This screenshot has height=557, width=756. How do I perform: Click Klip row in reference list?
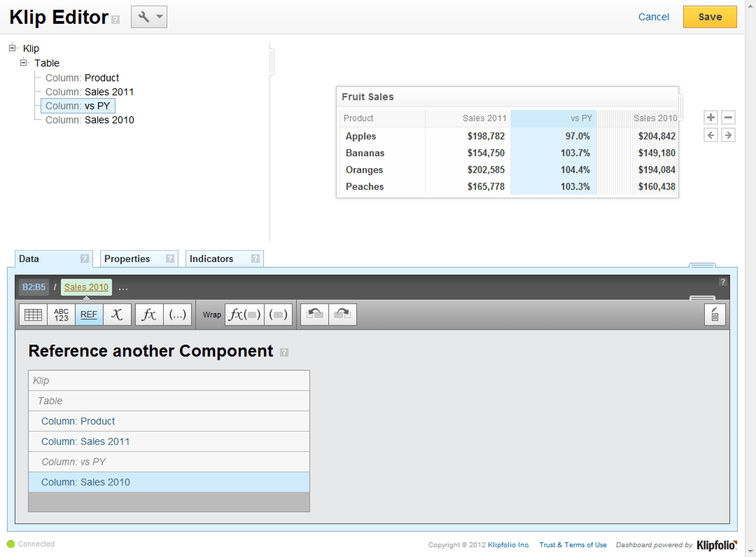pos(169,381)
